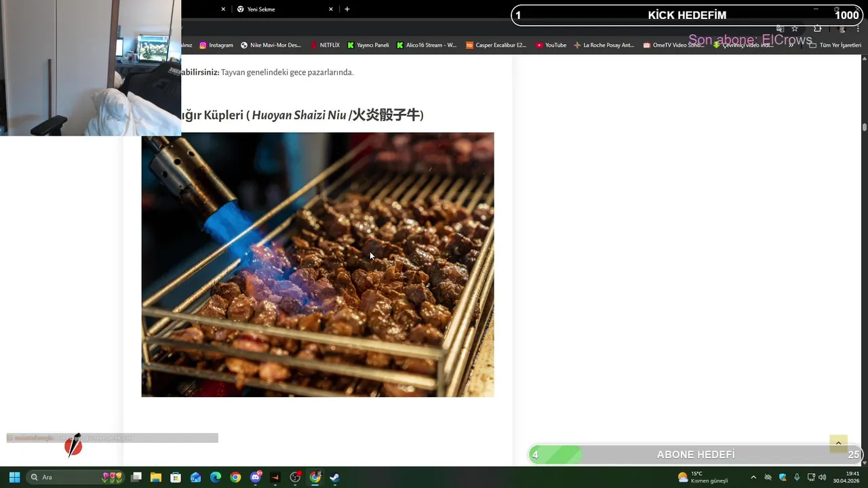868x488 pixels.
Task: Open Discord from the taskbar
Action: pos(256,477)
